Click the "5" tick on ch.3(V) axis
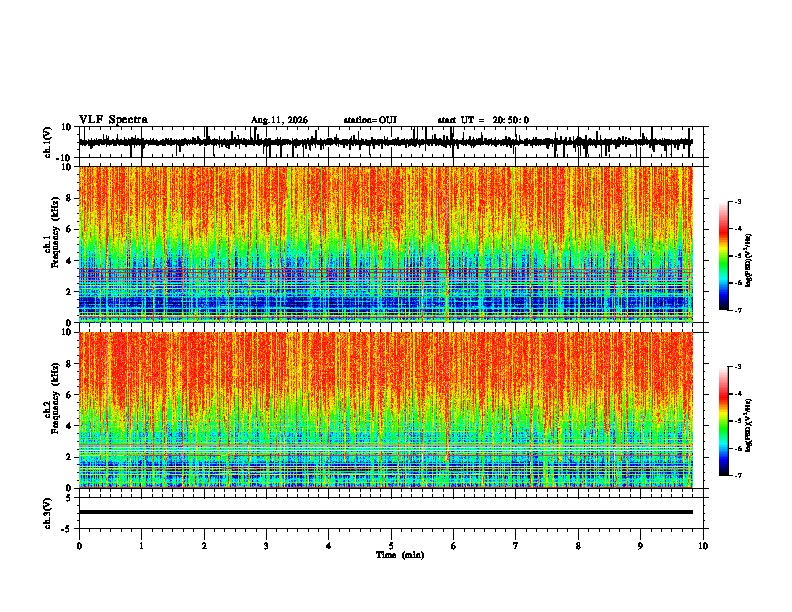The image size is (792, 612). (69, 498)
